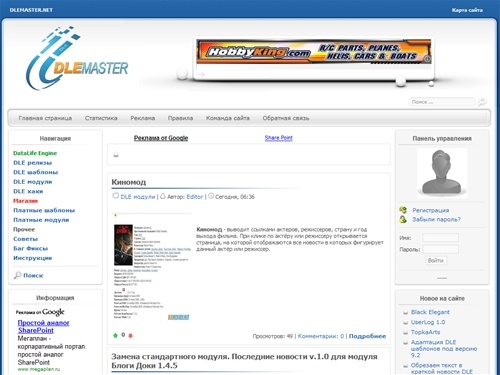Open Реклама menu item

pyautogui.click(x=143, y=118)
